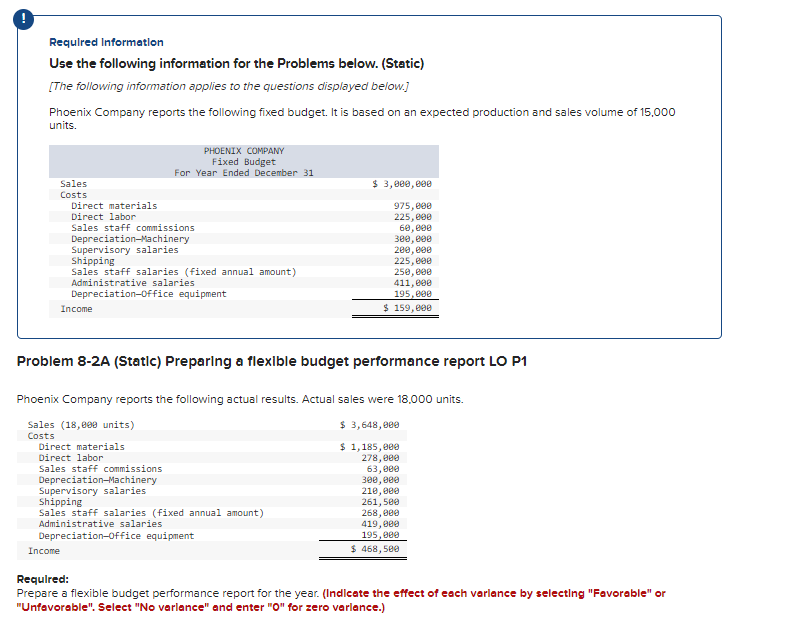This screenshot has height=623, width=789.
Task: Click actual Administrative salaries 419,000
Action: tap(380, 524)
